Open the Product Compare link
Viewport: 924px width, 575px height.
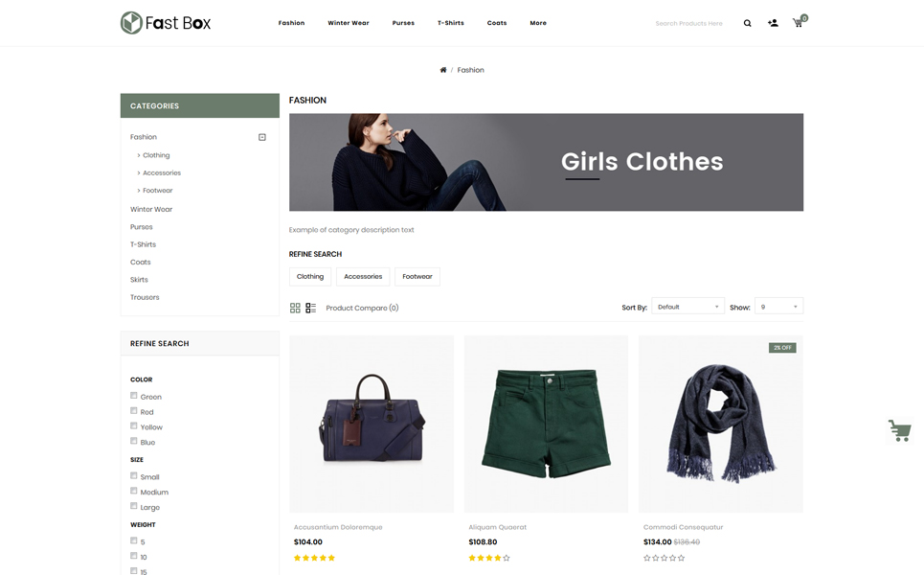pos(362,308)
